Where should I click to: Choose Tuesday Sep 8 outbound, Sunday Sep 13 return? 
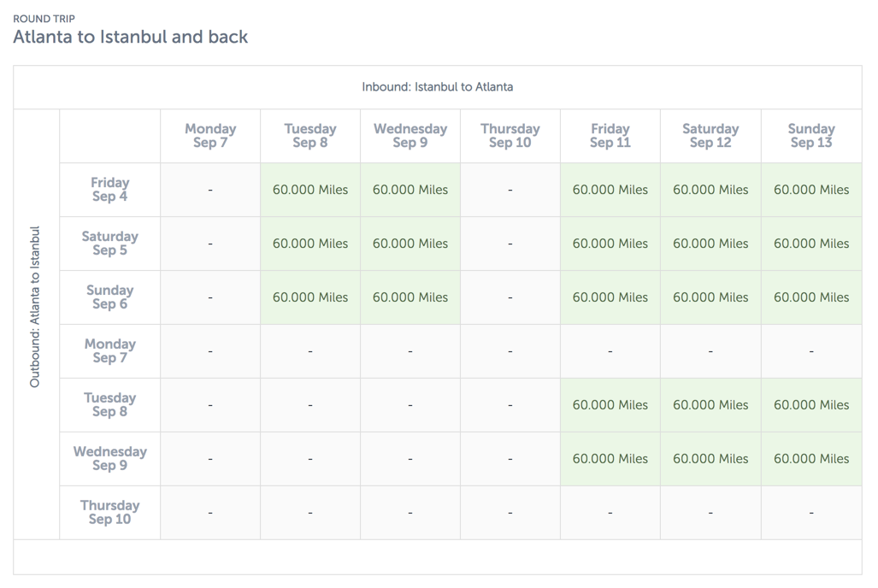click(x=810, y=405)
